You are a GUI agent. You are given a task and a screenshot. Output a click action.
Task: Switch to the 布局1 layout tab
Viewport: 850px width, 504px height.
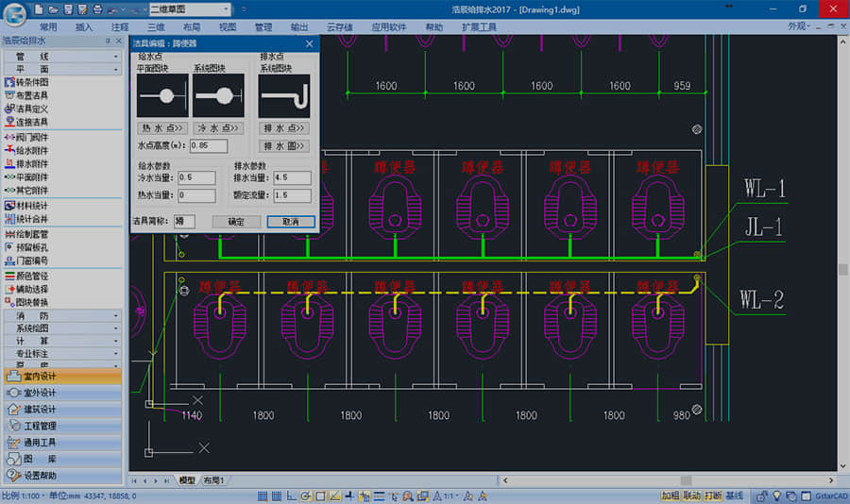(x=213, y=480)
